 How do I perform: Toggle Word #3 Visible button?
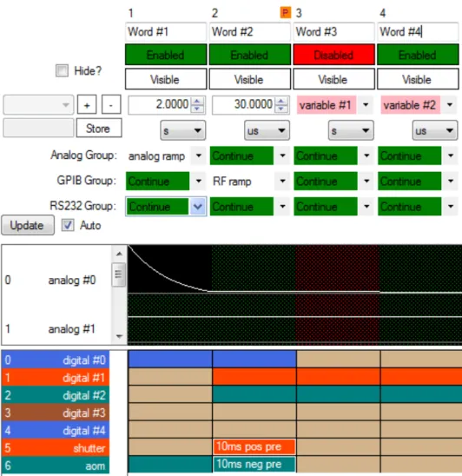point(333,79)
